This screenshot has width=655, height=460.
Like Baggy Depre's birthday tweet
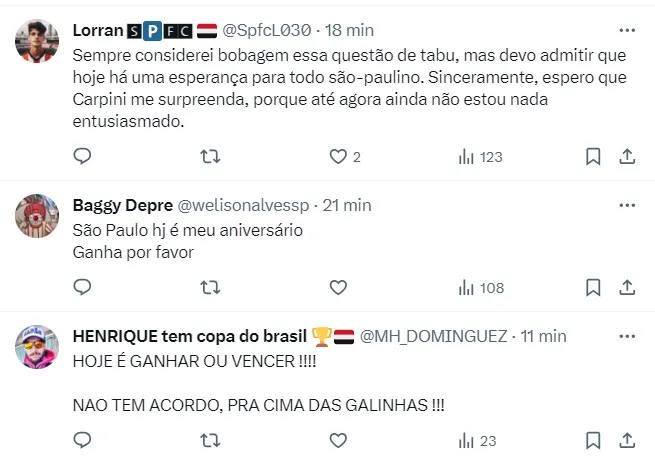pyautogui.click(x=338, y=287)
